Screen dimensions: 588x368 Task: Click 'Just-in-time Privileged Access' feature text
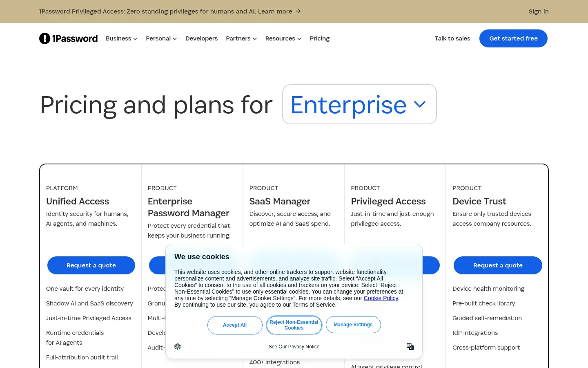coord(89,318)
